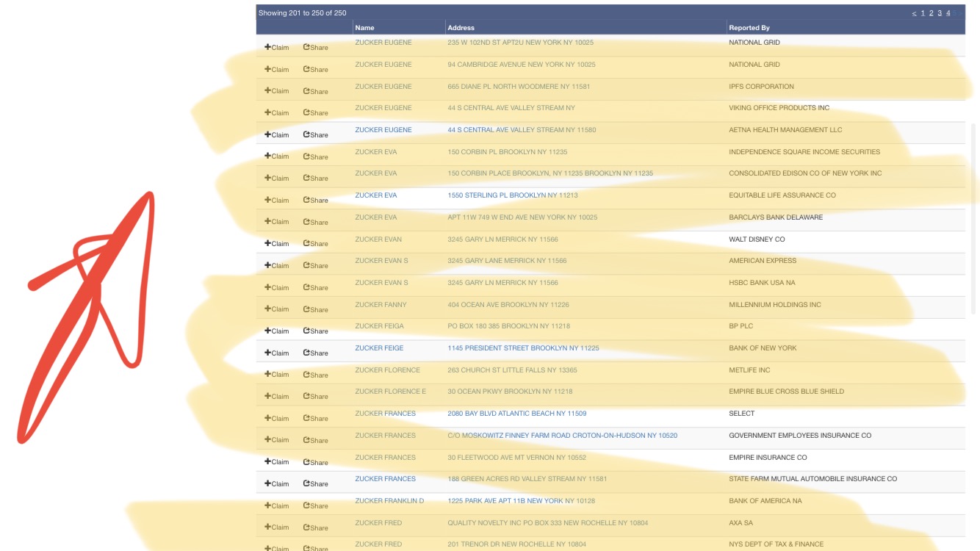Open address 1550 STERLING PL BROOKLYN NY 11213
Viewport: 980px width, 551px height.
pos(513,195)
